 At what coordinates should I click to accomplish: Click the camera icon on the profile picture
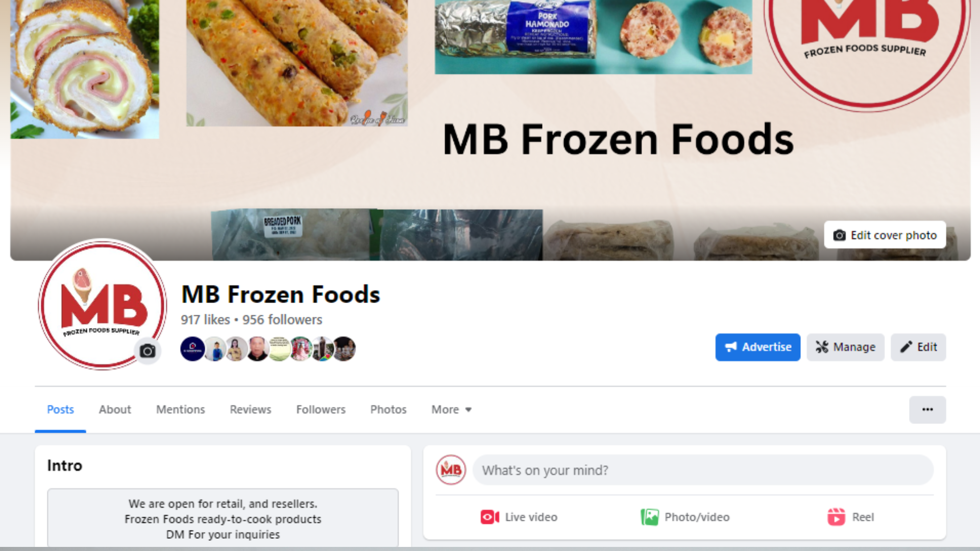[x=148, y=351]
